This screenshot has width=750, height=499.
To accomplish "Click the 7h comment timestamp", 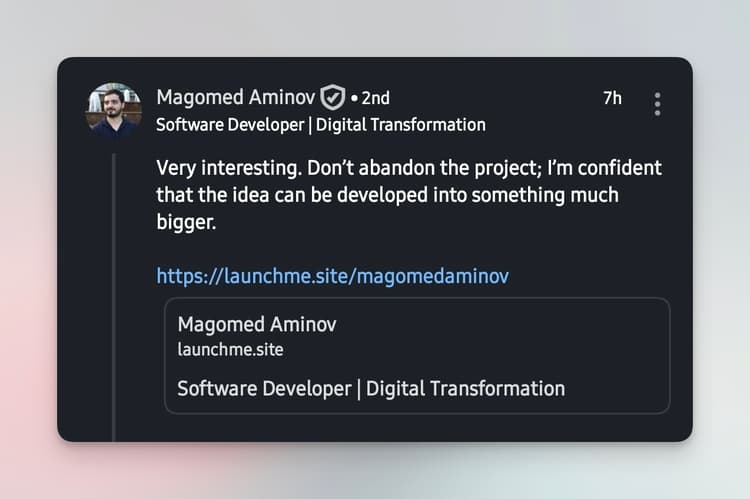I will point(612,98).
